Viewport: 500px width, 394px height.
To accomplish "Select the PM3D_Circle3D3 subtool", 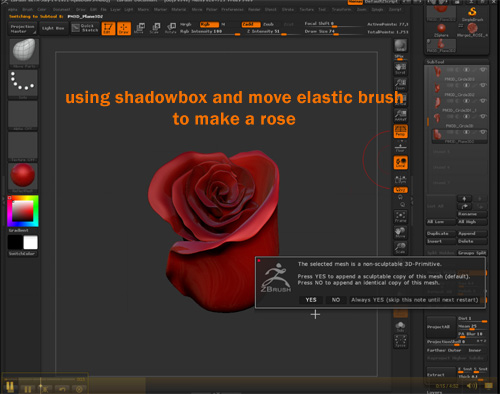I will (x=459, y=74).
